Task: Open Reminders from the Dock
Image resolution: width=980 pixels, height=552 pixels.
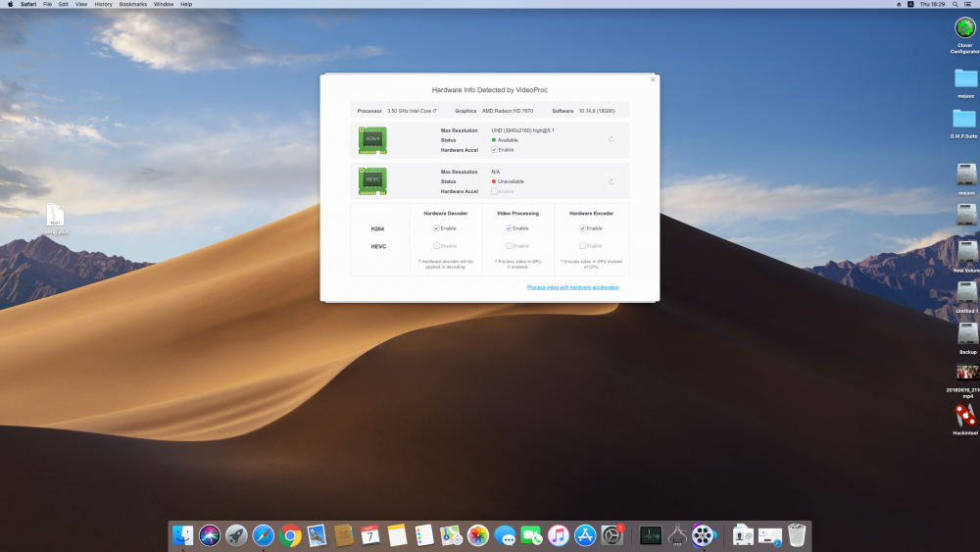Action: (423, 535)
